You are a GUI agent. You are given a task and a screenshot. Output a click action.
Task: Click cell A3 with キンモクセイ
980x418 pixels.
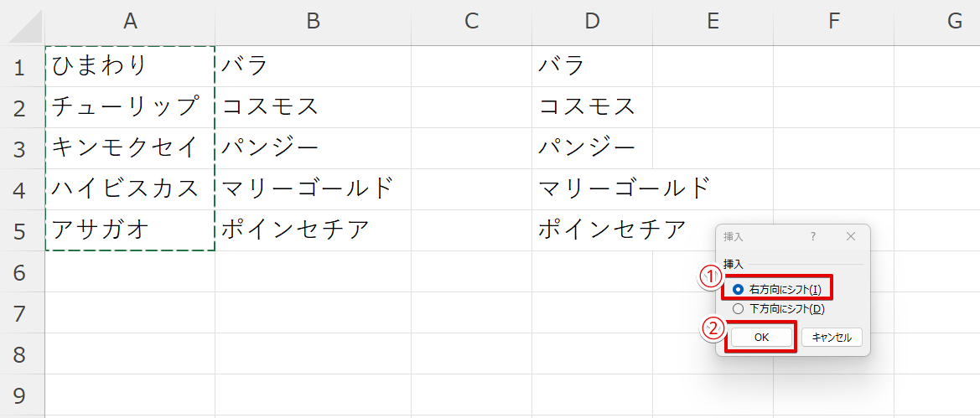pos(130,148)
